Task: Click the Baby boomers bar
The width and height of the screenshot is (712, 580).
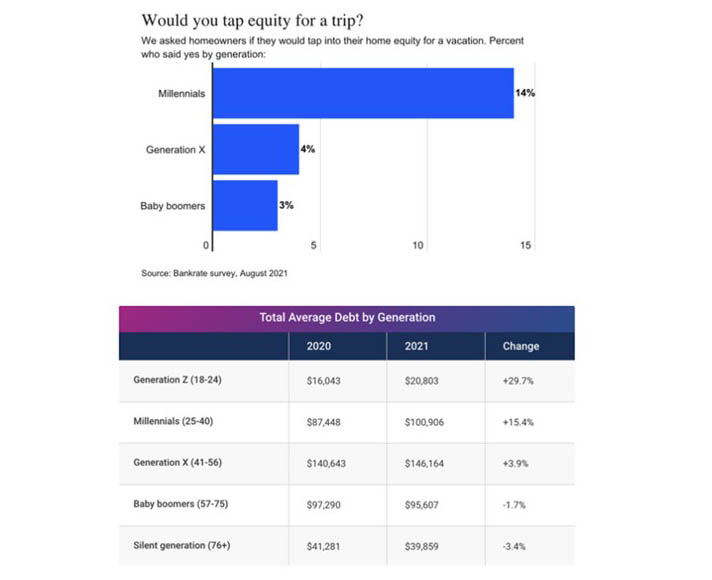Action: click(245, 205)
